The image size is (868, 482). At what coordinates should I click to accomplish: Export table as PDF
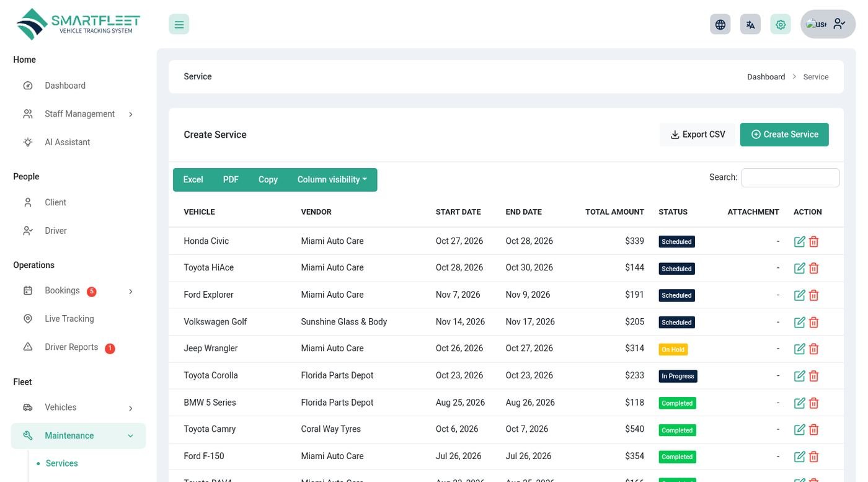coord(231,180)
